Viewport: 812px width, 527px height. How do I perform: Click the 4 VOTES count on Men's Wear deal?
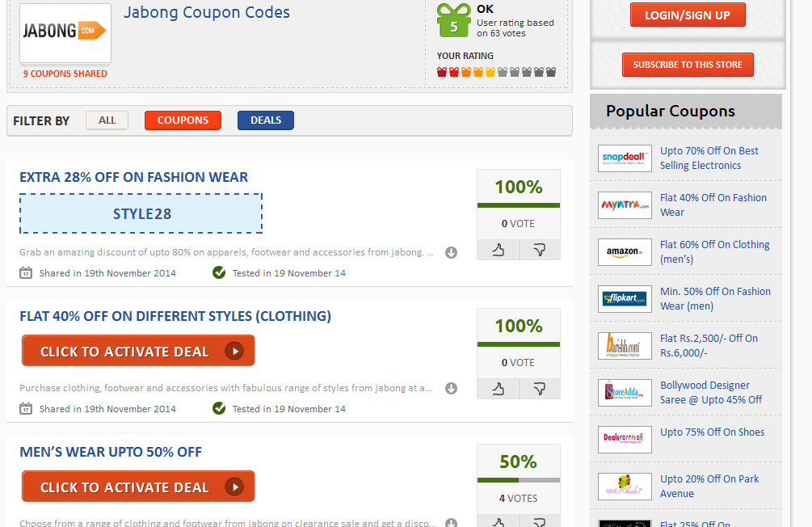[519, 499]
